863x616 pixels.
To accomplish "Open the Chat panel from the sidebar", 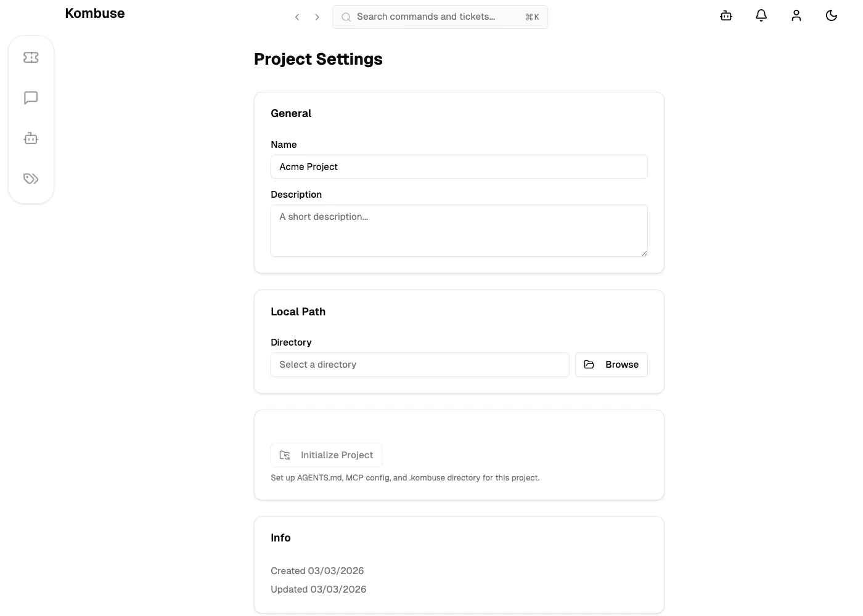I will 31,97.
